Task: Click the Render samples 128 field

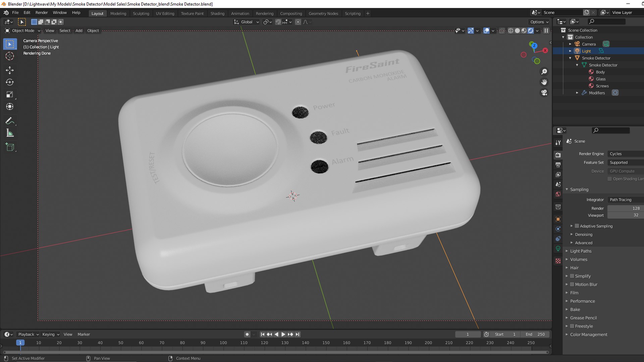Action: click(x=626, y=208)
